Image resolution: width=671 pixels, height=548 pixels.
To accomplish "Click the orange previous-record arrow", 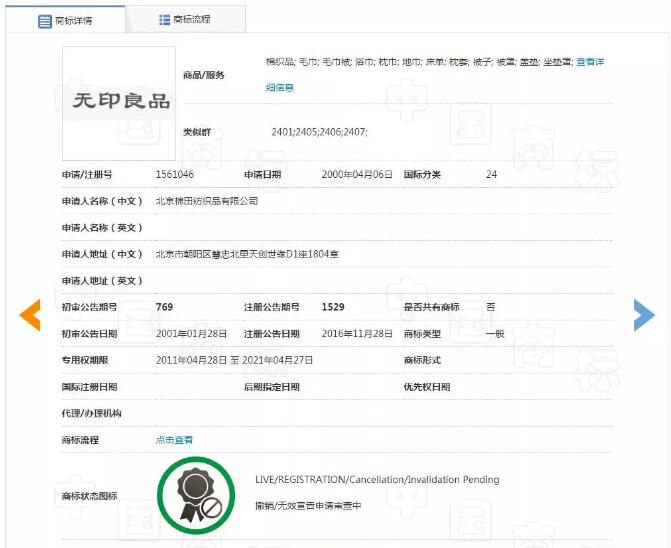I will (x=30, y=315).
